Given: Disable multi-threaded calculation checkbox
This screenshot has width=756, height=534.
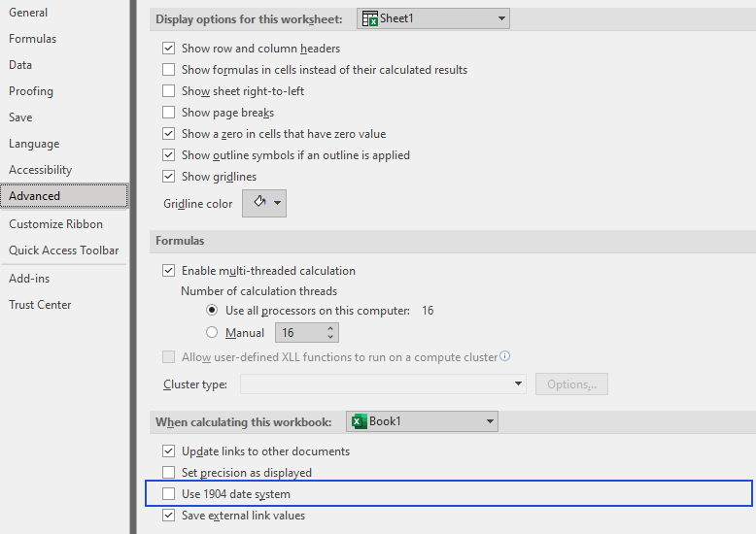Looking at the screenshot, I should [x=168, y=270].
